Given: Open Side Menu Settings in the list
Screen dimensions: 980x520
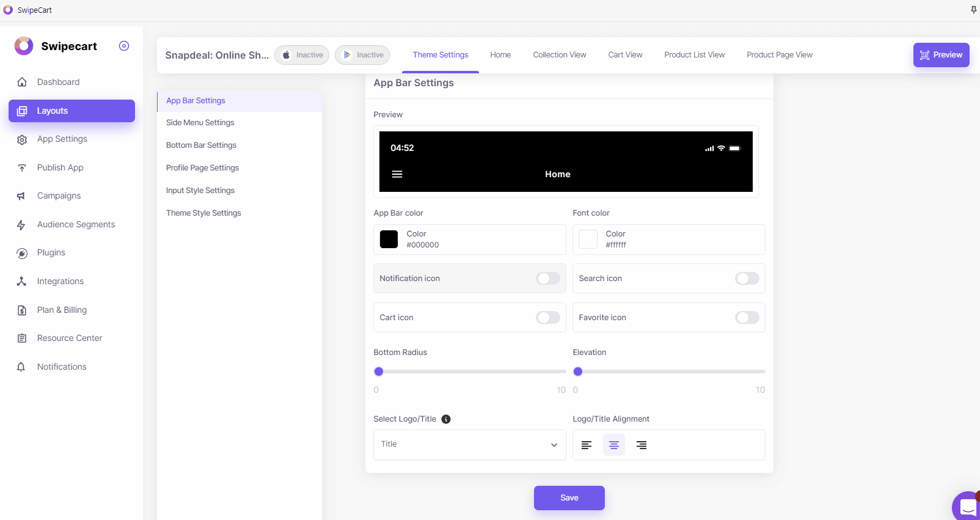Looking at the screenshot, I should point(200,123).
